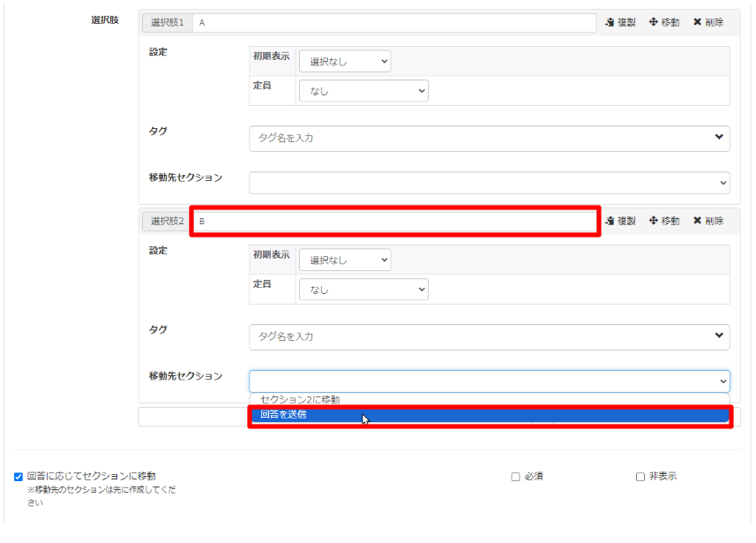Enable the 非表示 checkbox
This screenshot has width=756, height=543.
640,477
